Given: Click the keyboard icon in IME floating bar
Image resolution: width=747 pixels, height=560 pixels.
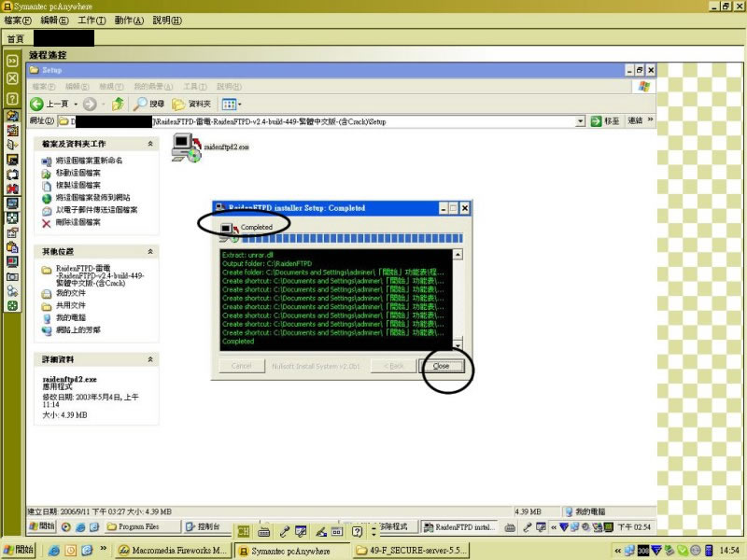Looking at the screenshot, I should pos(263,531).
